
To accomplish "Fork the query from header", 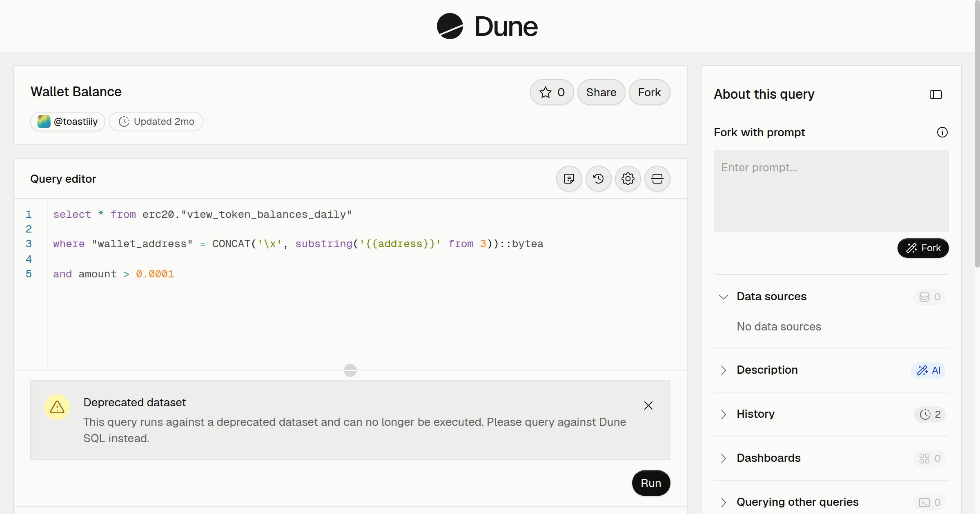I will tap(649, 92).
